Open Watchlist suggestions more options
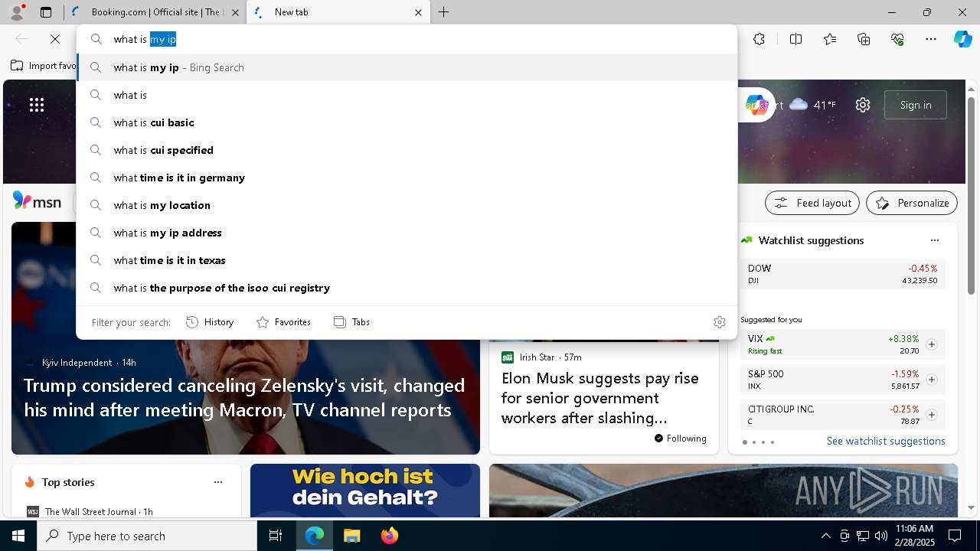The height and width of the screenshot is (551, 980). (x=934, y=240)
